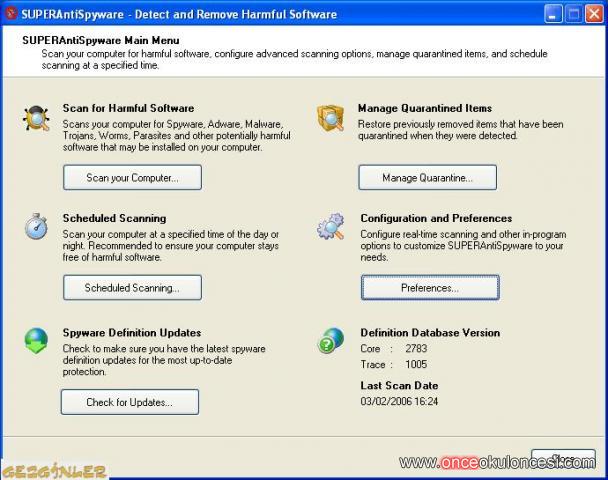Image resolution: width=608 pixels, height=480 pixels.
Task: Minimize the SUPERAntiSpyware window
Action: coord(553,14)
